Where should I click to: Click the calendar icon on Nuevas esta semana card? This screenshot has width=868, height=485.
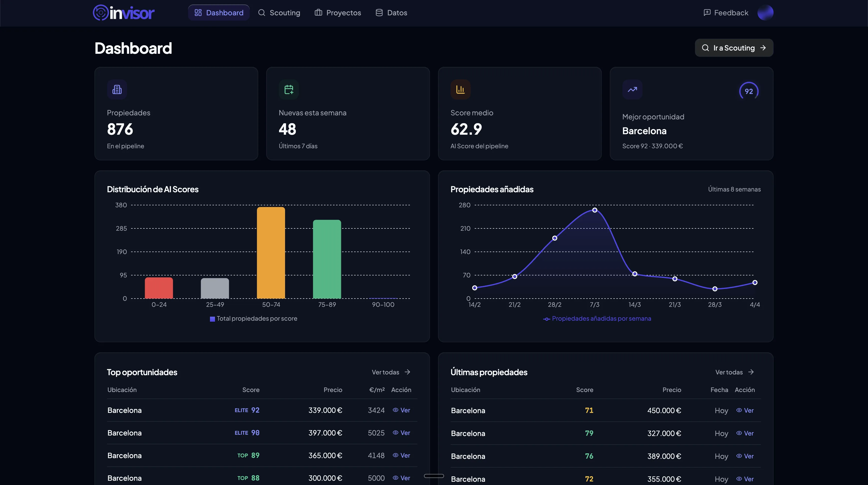(x=289, y=89)
